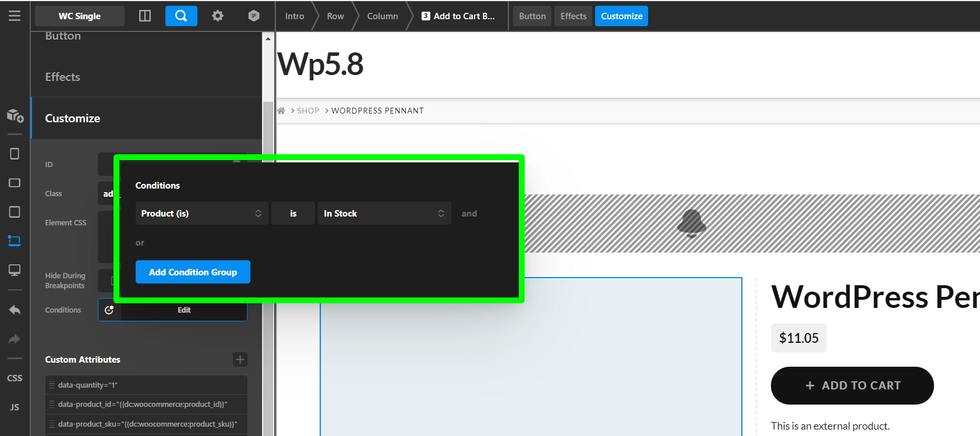Open the hamburger main menu
Screen dimensions: 980x436
tap(15, 16)
